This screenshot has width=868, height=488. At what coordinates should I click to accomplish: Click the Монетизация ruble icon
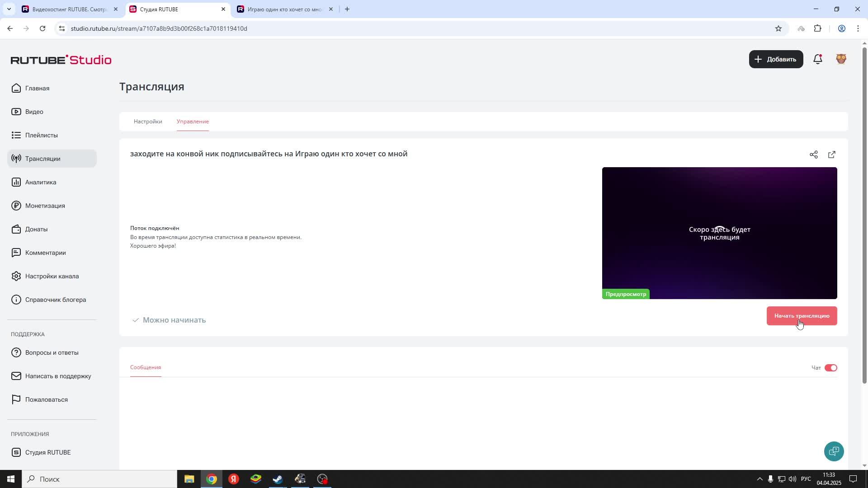(x=16, y=206)
